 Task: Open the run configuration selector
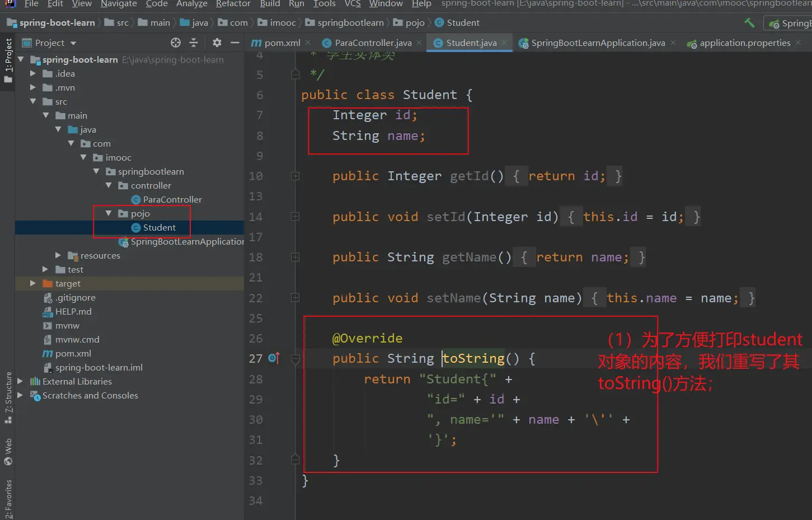792,23
